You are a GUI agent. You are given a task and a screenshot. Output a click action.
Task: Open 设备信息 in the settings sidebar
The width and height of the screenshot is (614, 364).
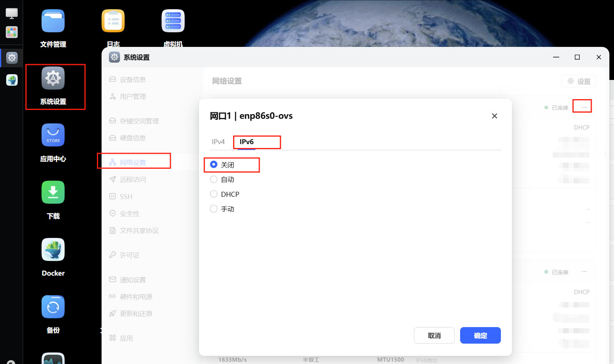click(x=133, y=80)
